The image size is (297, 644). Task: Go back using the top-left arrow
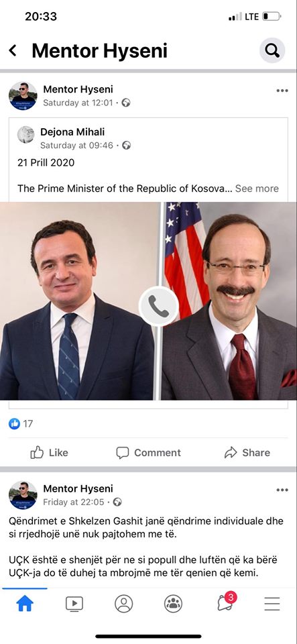[13, 51]
